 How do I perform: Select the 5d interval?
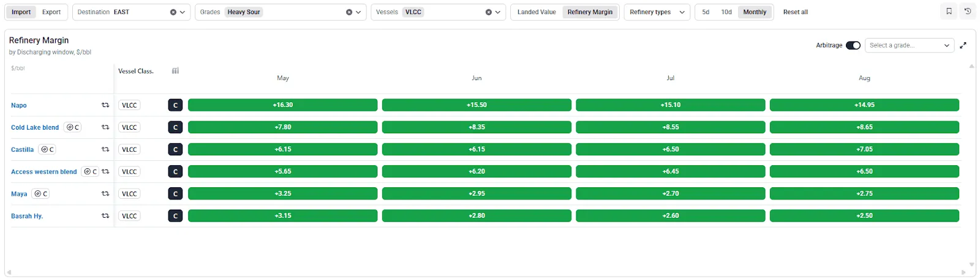(706, 12)
